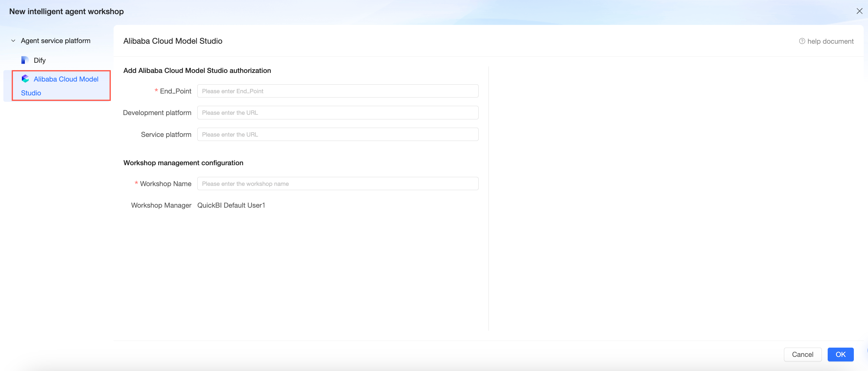868x371 pixels.
Task: Click the Workshop Name field label
Action: [x=166, y=183]
